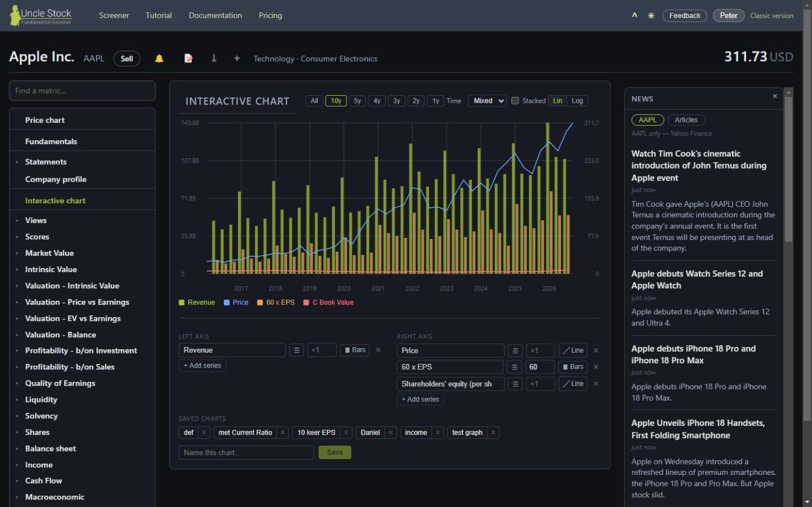The image size is (812, 507).
Task: Remove the 60 x EPS series
Action: (596, 367)
